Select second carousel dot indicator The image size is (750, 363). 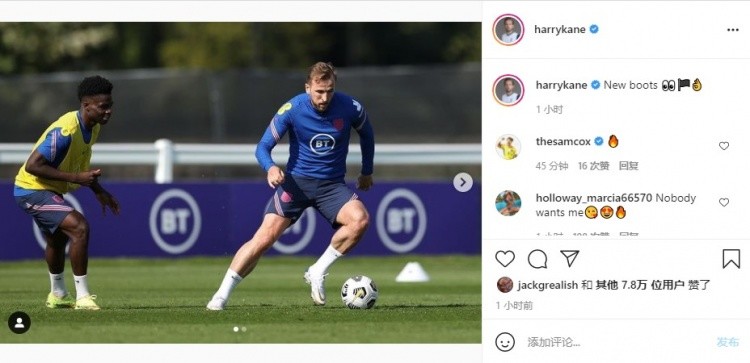[244, 329]
